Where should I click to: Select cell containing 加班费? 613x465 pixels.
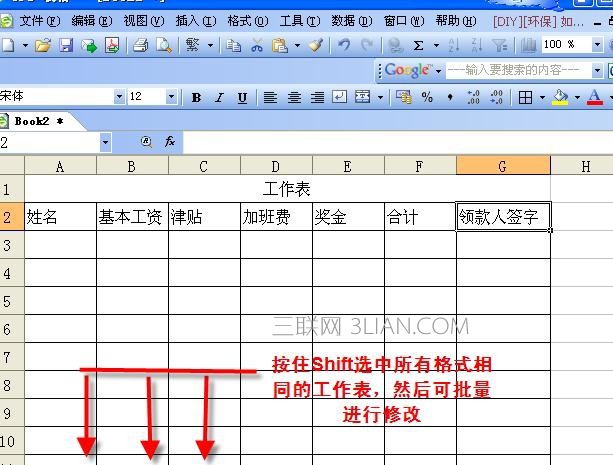tap(276, 217)
